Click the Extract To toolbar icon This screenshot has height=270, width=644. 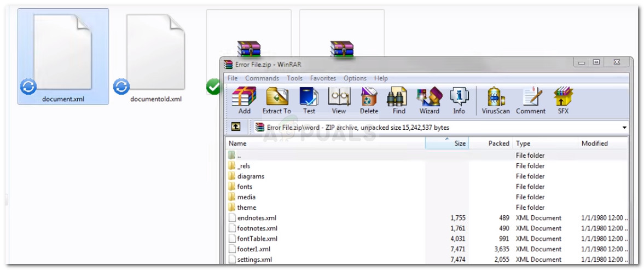277,100
